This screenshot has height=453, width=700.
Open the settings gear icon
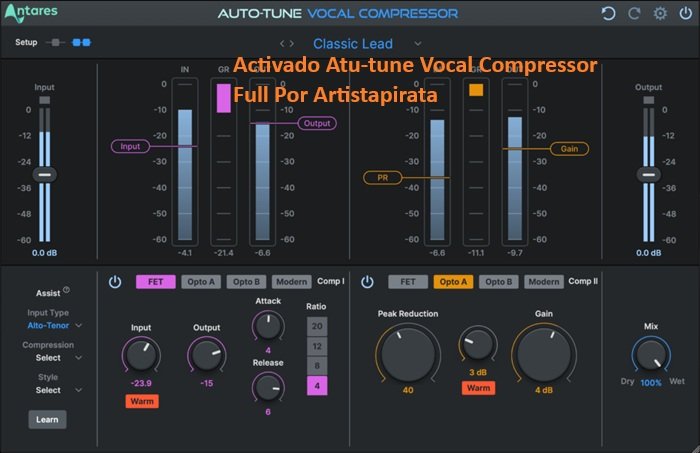click(x=660, y=13)
